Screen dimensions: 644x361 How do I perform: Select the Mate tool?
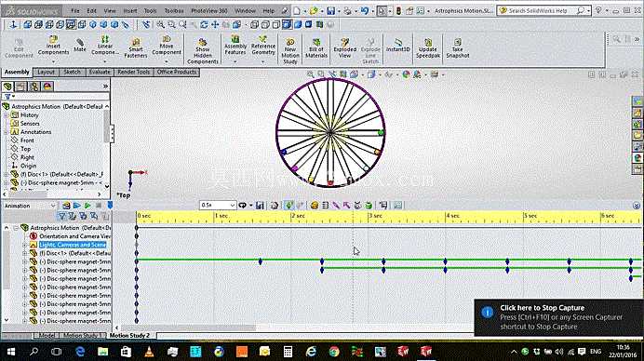point(80,46)
